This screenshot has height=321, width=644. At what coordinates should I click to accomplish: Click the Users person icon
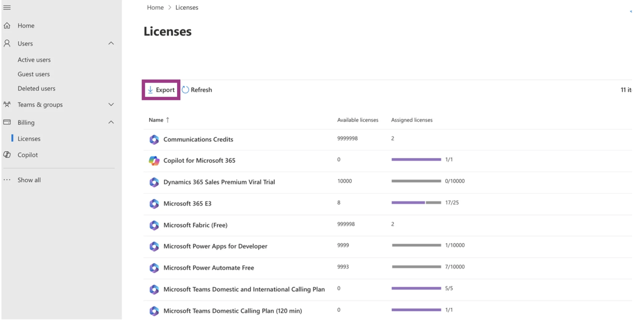[x=7, y=43]
